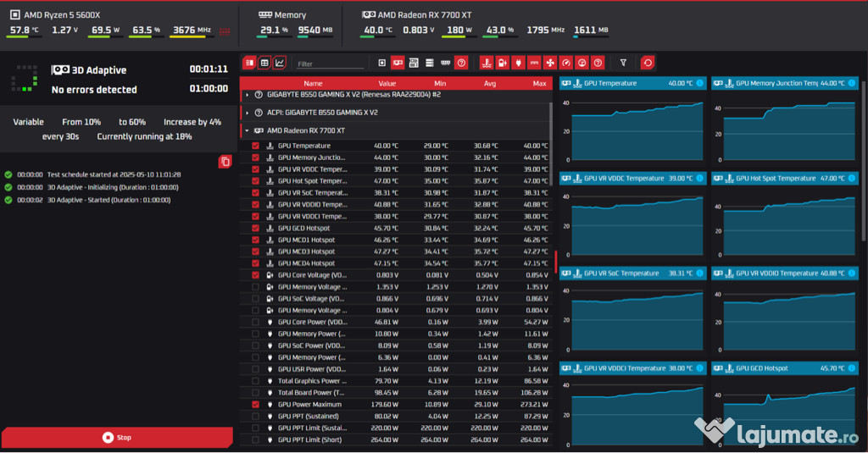The image size is (868, 453).
Task: Expand ACPI: GIGABYTE B550 GAMING X V2 node
Action: pyautogui.click(x=247, y=113)
